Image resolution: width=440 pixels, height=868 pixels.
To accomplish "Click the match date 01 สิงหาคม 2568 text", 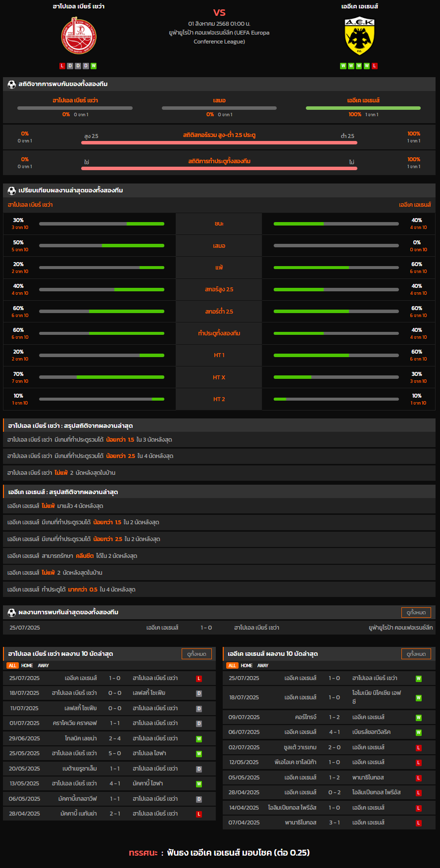I will (x=219, y=24).
